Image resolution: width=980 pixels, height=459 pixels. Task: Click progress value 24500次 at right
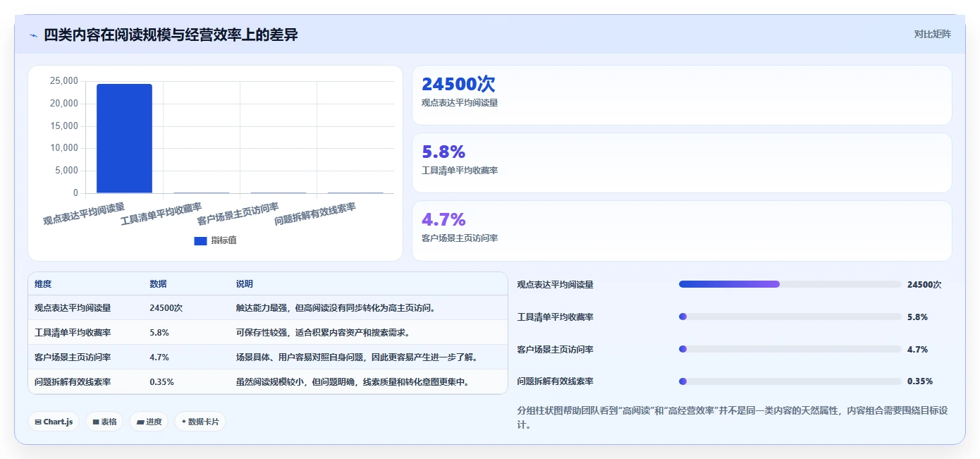(x=924, y=285)
